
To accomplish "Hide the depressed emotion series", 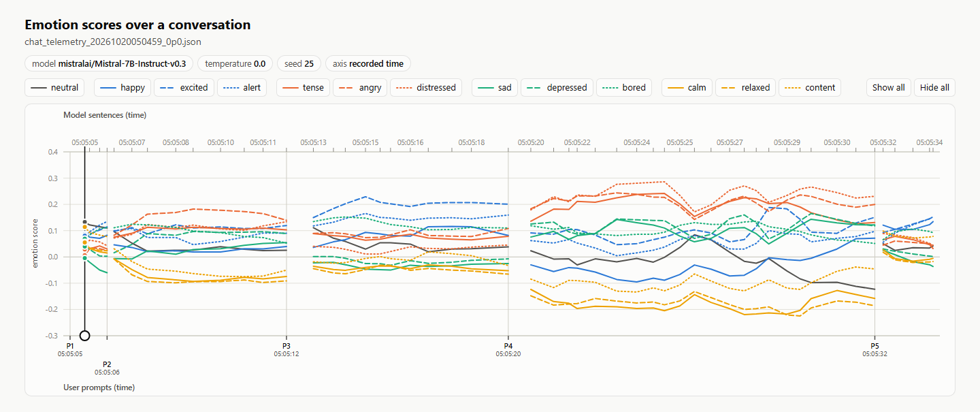I will tap(557, 87).
